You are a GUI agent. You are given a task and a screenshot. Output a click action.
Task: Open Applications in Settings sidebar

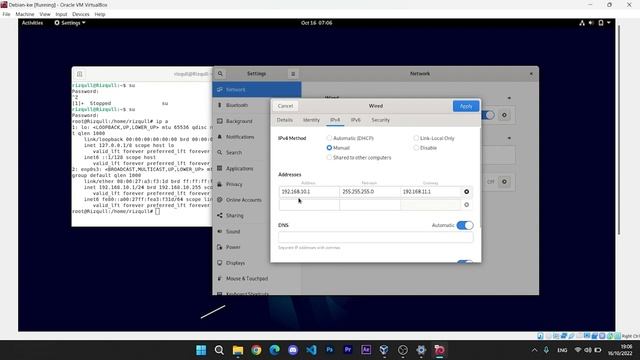[x=257, y=169]
